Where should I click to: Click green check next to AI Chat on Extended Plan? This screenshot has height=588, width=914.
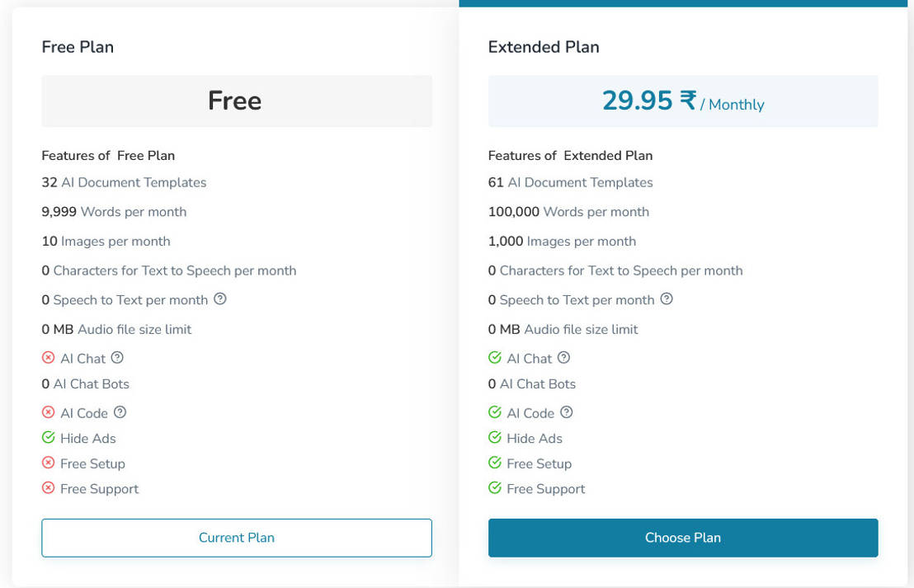(x=495, y=358)
